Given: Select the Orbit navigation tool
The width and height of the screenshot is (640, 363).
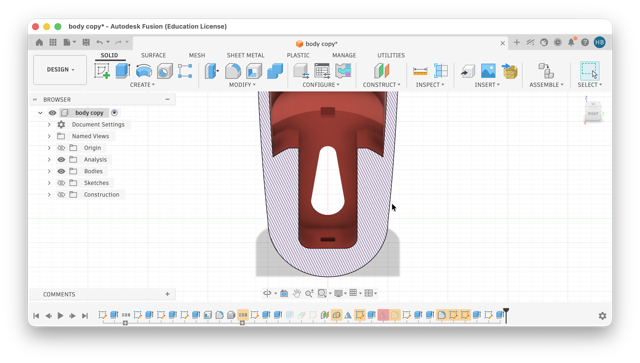Looking at the screenshot, I should click(267, 293).
